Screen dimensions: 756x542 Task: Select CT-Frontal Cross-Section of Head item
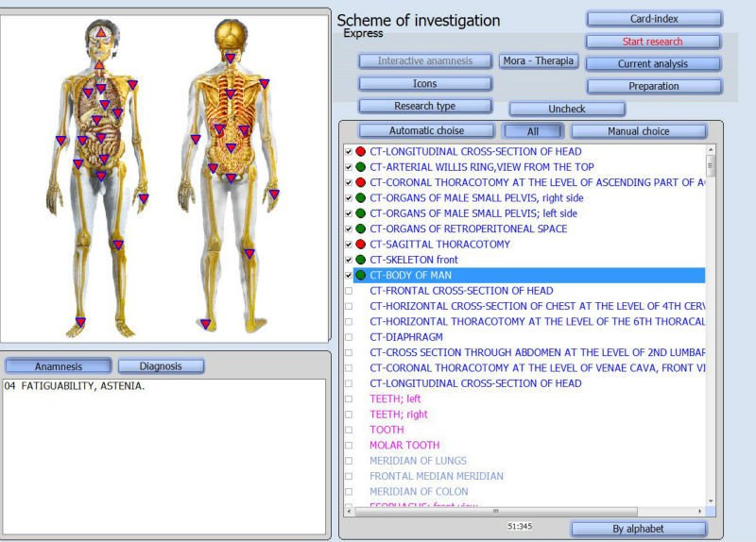pyautogui.click(x=460, y=291)
